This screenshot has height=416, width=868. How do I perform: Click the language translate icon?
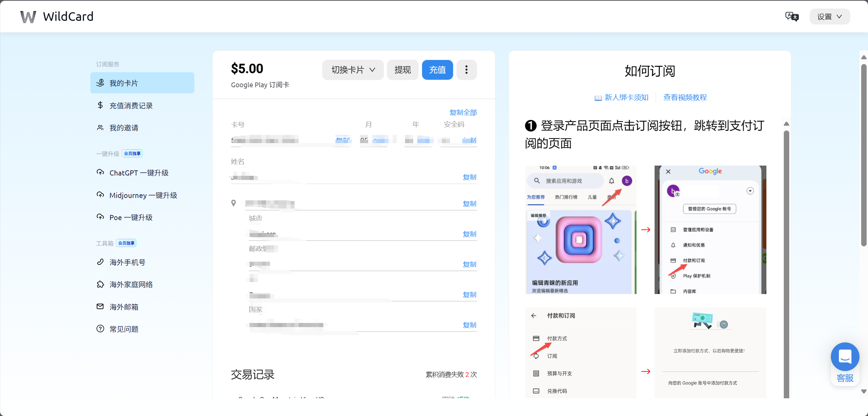pos(792,16)
